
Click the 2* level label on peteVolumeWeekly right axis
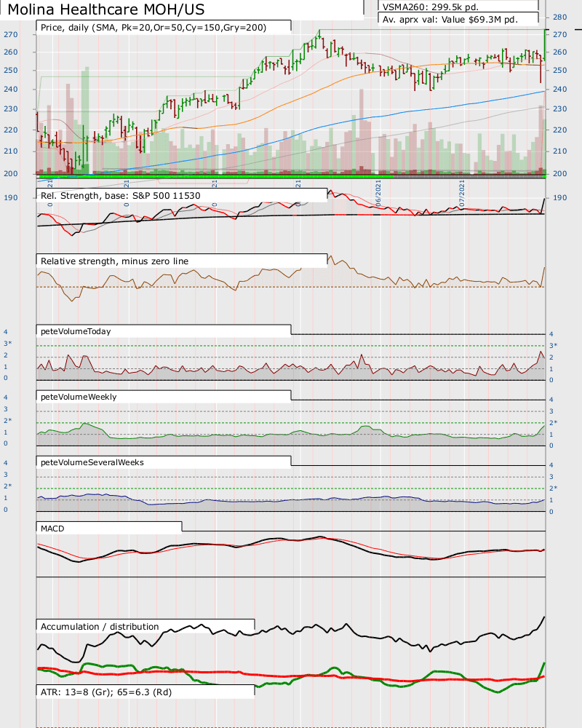[x=553, y=422]
